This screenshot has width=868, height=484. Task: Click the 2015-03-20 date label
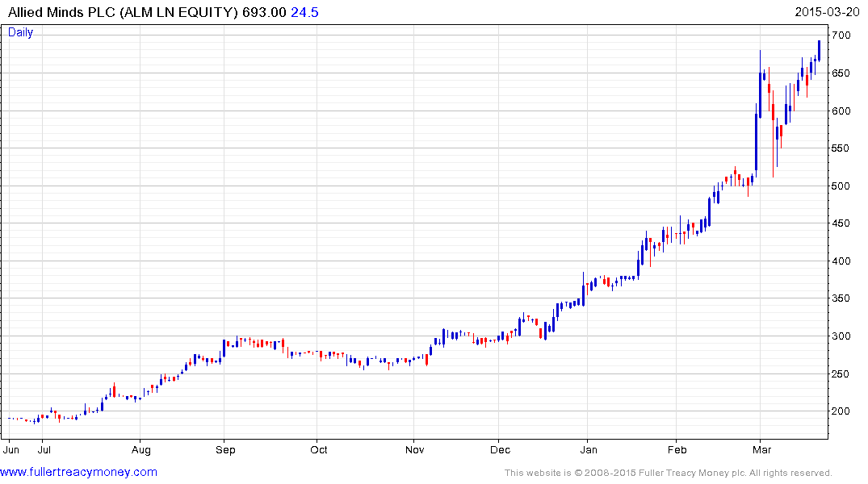(x=828, y=12)
